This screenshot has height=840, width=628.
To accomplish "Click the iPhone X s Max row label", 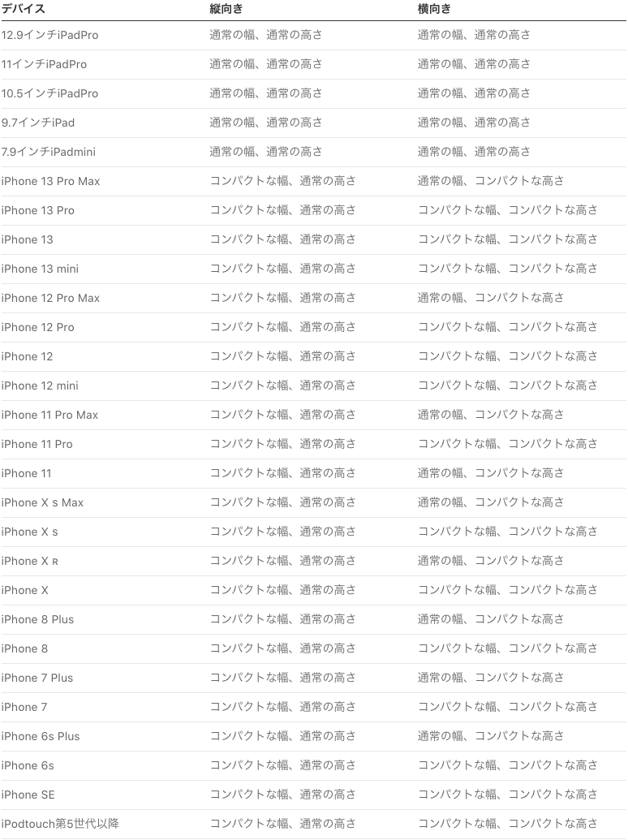I will 42,502.
